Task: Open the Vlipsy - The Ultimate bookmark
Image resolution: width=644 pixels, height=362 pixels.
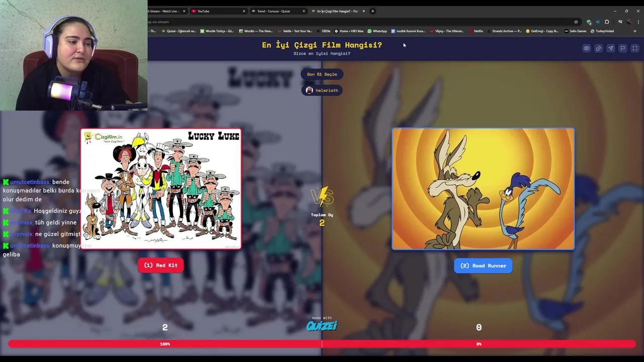Action: pyautogui.click(x=446, y=31)
